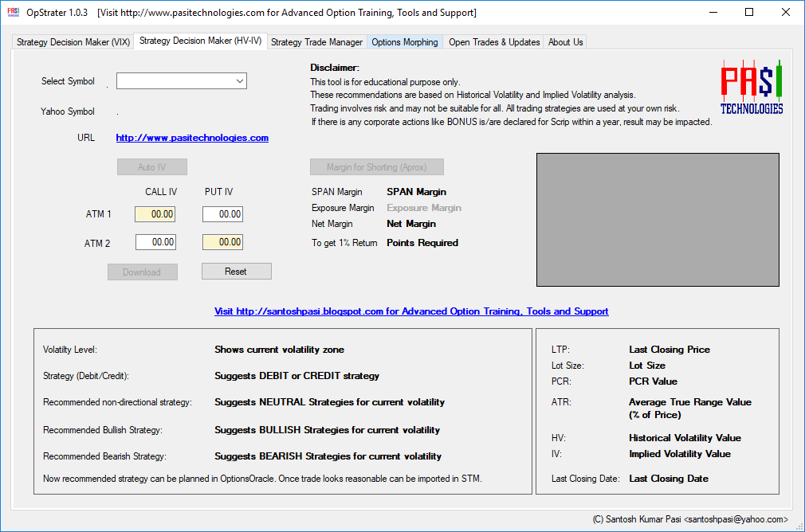Open the Strategy Decision Maker (VIX) tab
This screenshot has height=532, width=805.
point(73,42)
